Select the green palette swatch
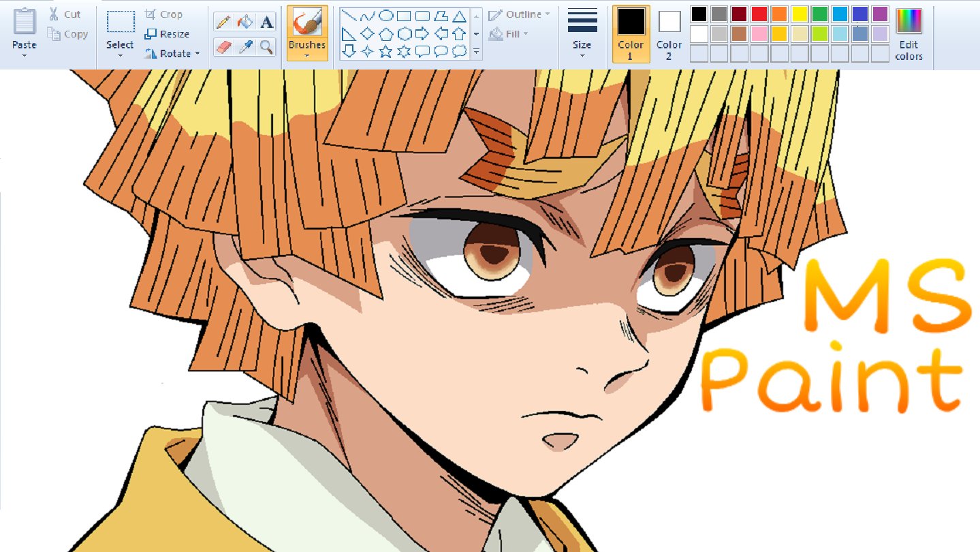 point(820,14)
